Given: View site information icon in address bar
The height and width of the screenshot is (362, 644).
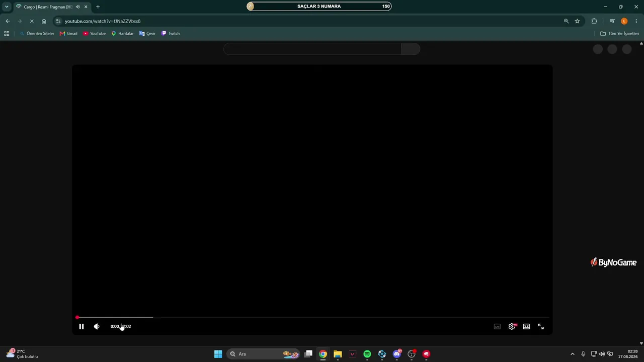Looking at the screenshot, I should (58, 21).
